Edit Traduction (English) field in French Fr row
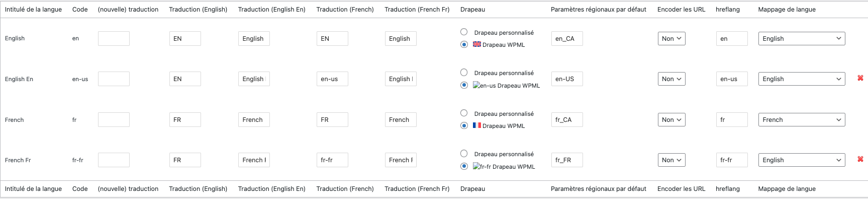The image size is (868, 199). coord(185,160)
